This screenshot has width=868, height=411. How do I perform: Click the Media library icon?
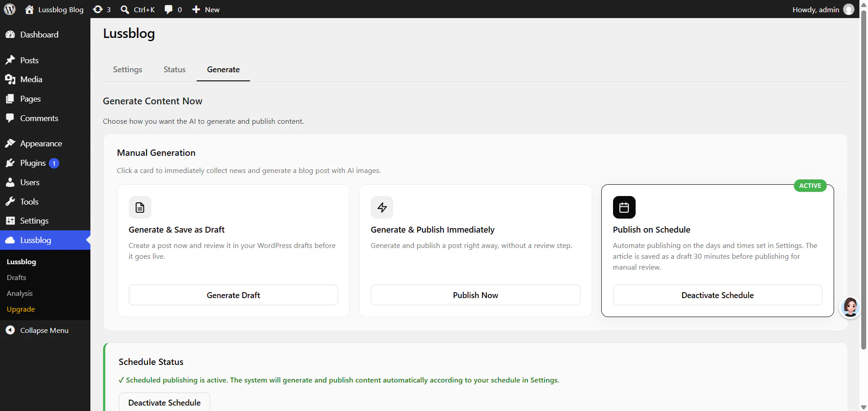pyautogui.click(x=10, y=79)
